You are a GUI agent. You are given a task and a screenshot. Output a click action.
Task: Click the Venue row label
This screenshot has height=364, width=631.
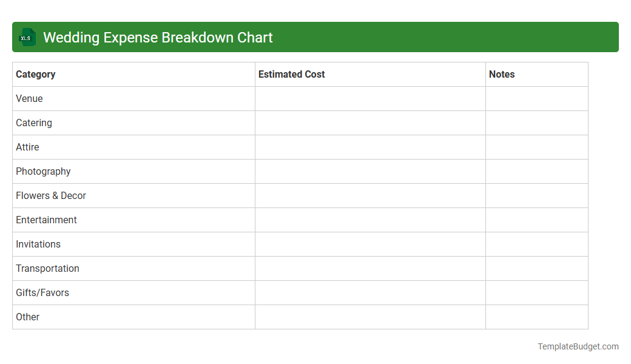[29, 98]
